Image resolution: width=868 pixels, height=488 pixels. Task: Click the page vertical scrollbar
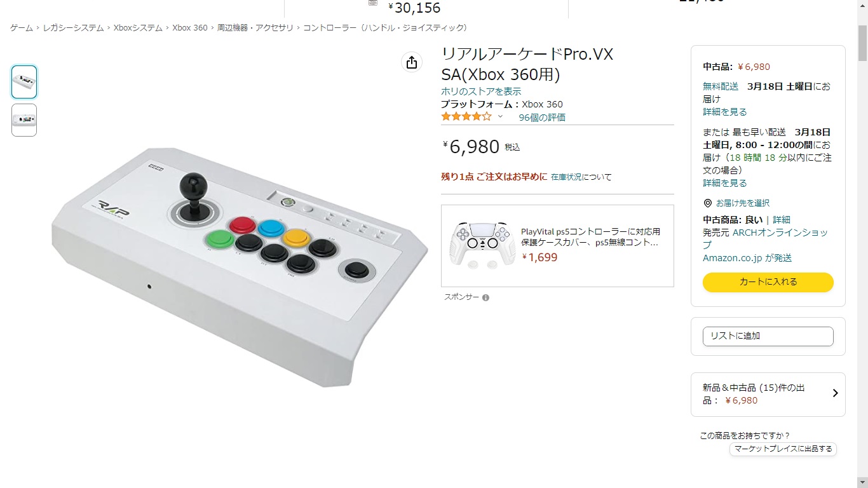(862, 254)
